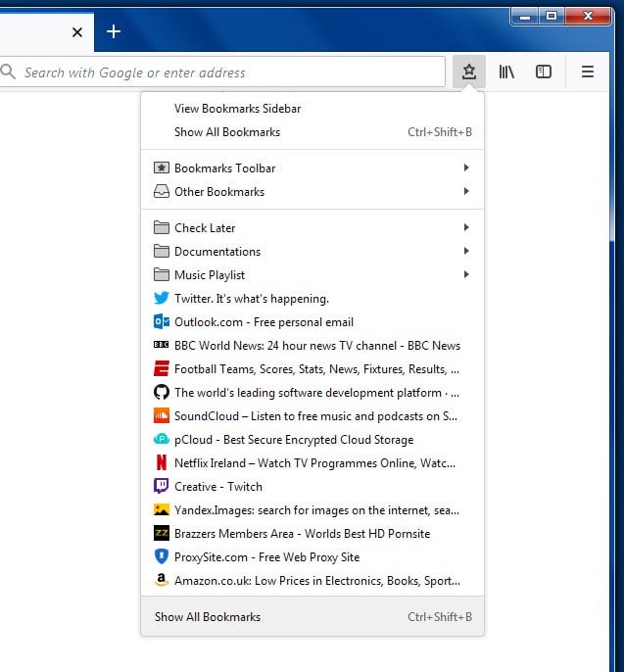The height and width of the screenshot is (672, 624).
Task: Open SoundCloud – Listen to free music bookmark
Action: pos(312,416)
